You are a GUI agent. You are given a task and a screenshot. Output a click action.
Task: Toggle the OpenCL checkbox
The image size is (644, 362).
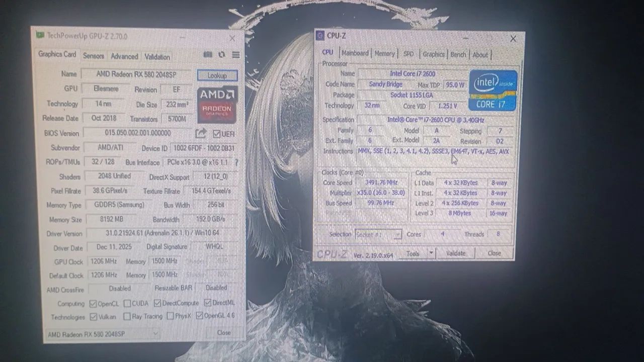[x=93, y=304]
